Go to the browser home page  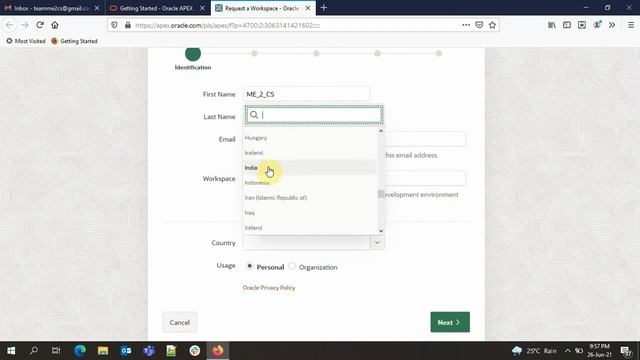[55, 25]
